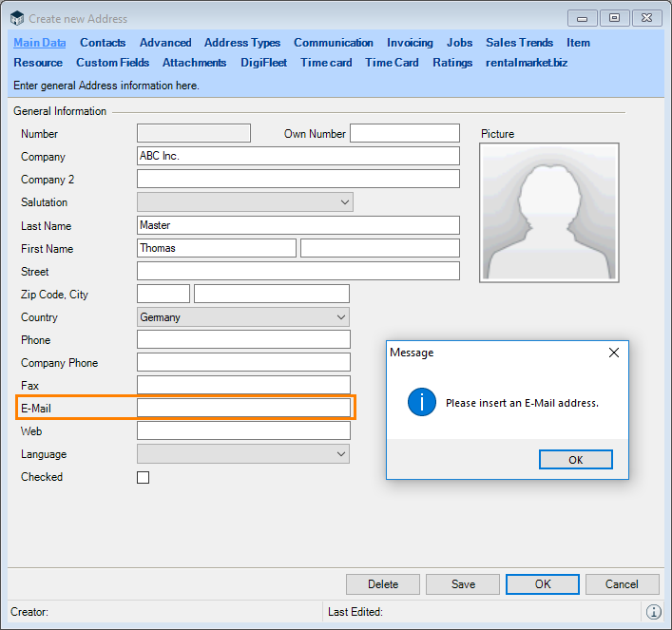Click the application icon in title bar
Screen dimensions: 672x630
[17, 18]
